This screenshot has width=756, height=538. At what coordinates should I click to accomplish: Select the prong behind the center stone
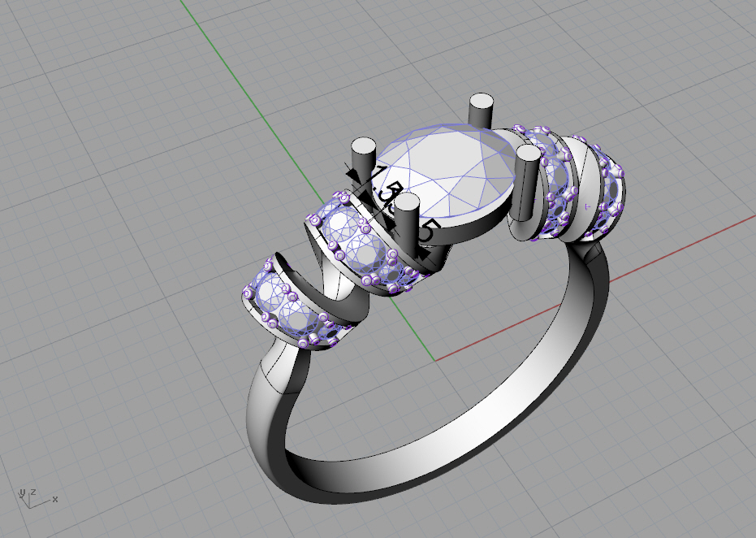tap(482, 110)
